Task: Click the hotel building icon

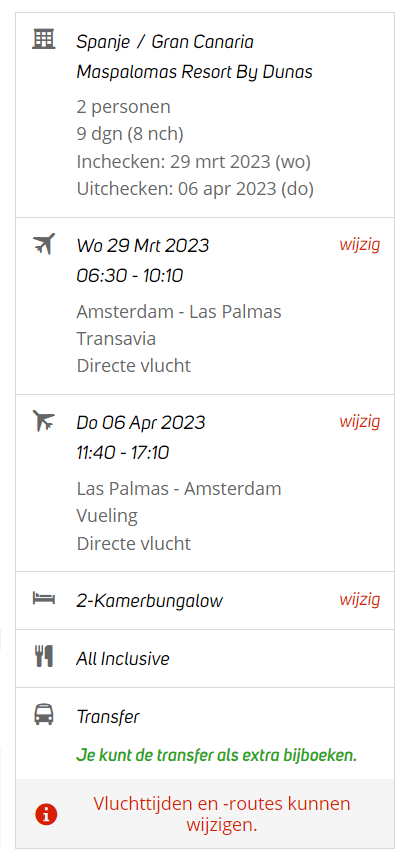Action: pos(43,40)
